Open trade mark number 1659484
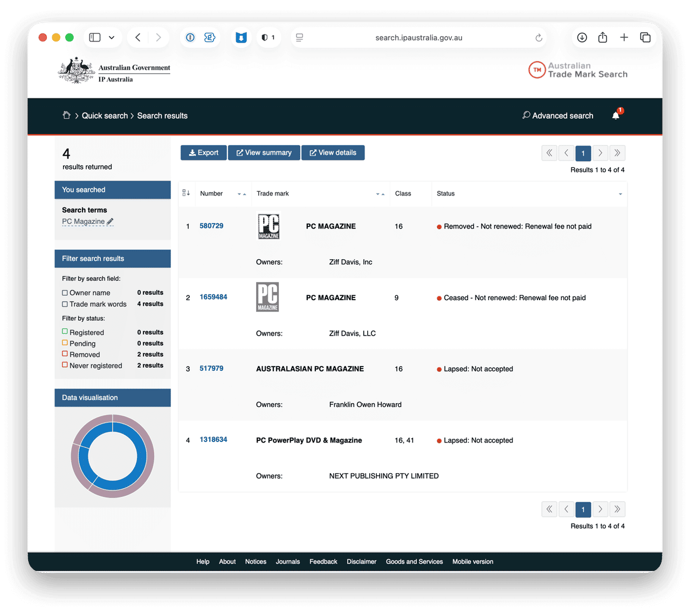Image resolution: width=690 pixels, height=616 pixels. pos(213,297)
